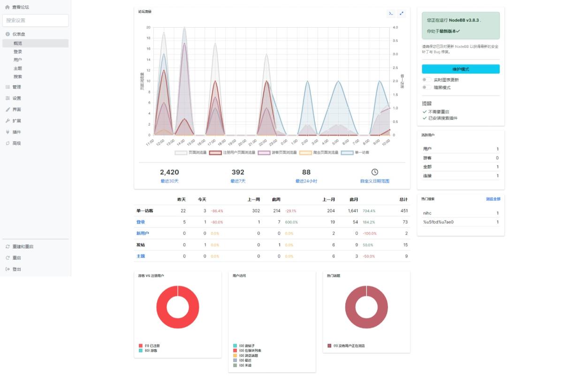Open the chart's terminal-style icon button
Image resolution: width=563 pixels, height=392 pixels.
click(x=390, y=14)
